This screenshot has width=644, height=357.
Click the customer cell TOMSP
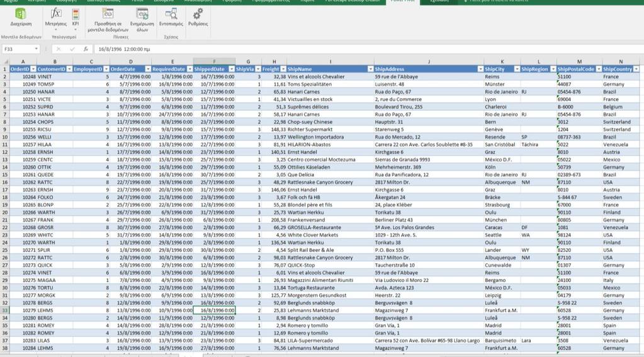point(55,84)
